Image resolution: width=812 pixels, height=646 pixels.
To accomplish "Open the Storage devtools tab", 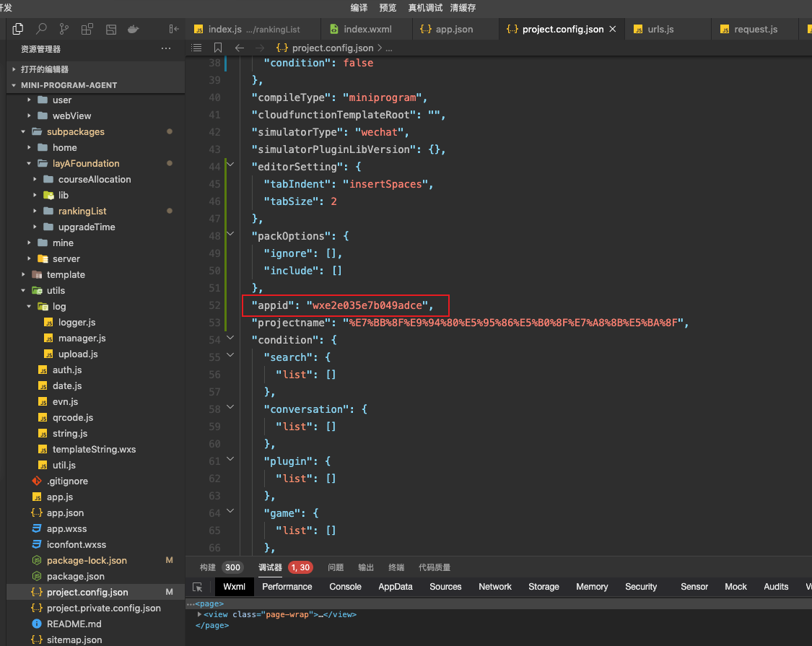I will (x=543, y=586).
